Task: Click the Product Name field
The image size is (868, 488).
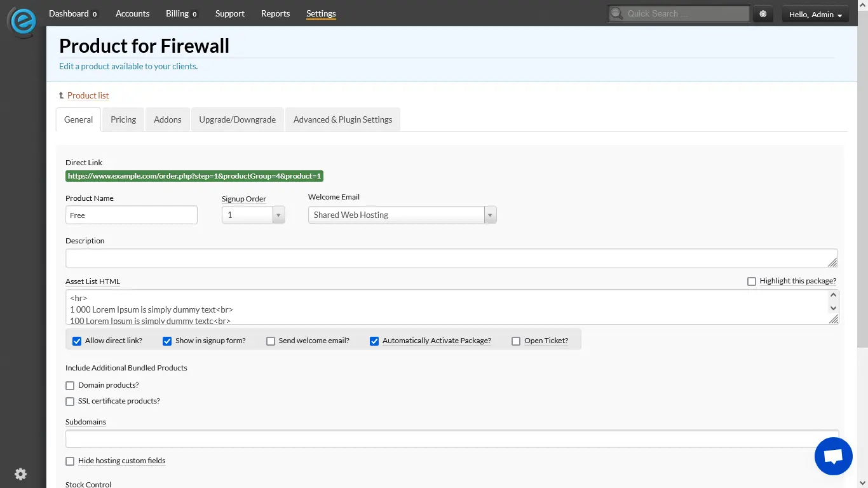Action: click(132, 215)
